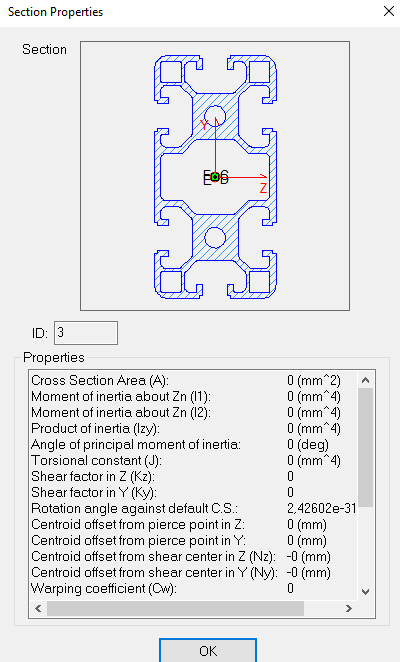This screenshot has height=662, width=400.
Task: Click the horizontal scrollbar thumb in Properties
Action: pos(175,608)
